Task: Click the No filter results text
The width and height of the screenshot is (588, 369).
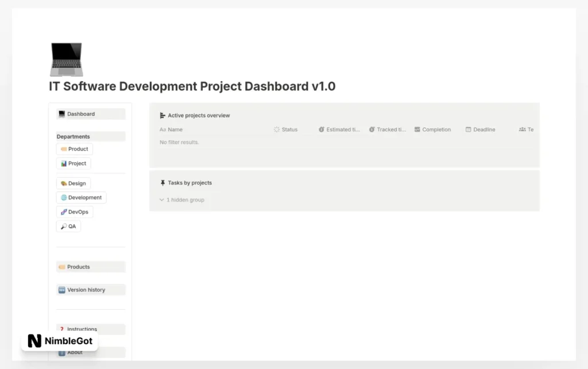Action: (179, 143)
